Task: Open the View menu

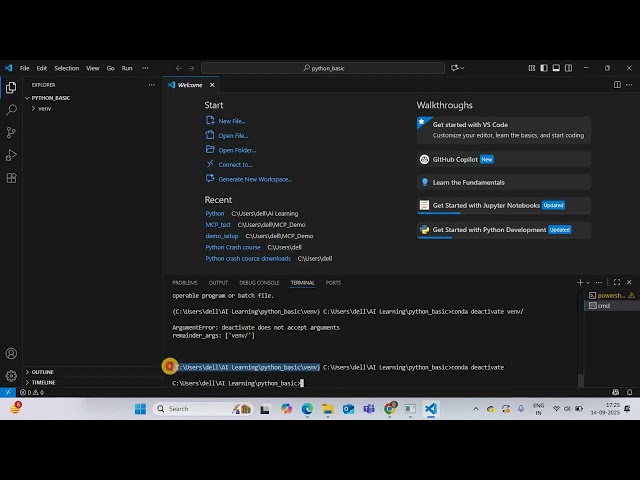Action: (93, 68)
